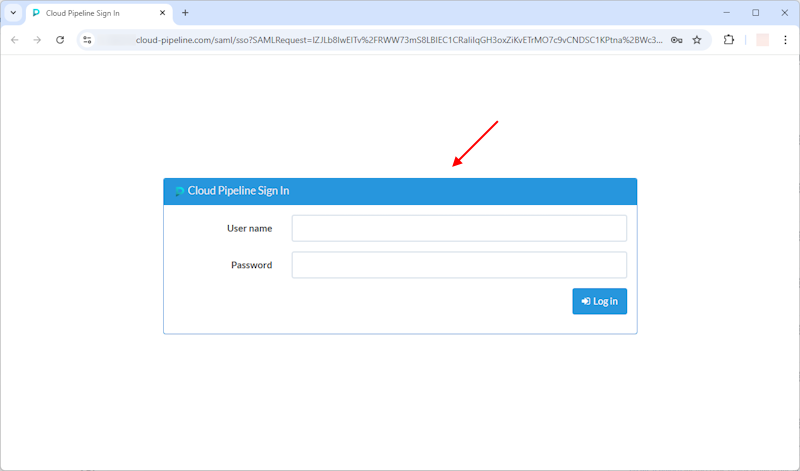This screenshot has width=800, height=471.
Task: Focus the Password input field
Action: (x=459, y=265)
